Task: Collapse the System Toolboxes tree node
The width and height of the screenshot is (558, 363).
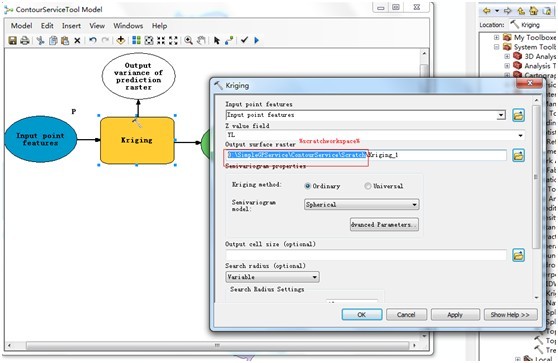Action: pyautogui.click(x=496, y=47)
